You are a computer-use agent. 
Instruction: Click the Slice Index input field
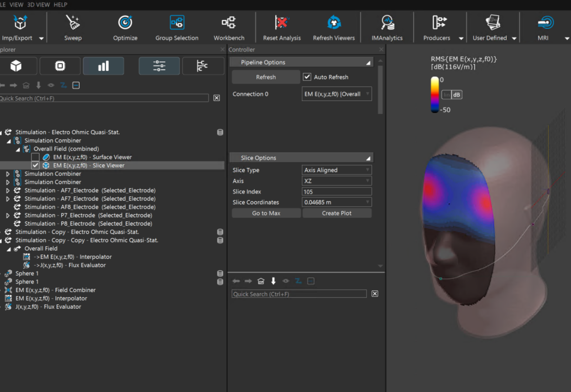point(337,192)
